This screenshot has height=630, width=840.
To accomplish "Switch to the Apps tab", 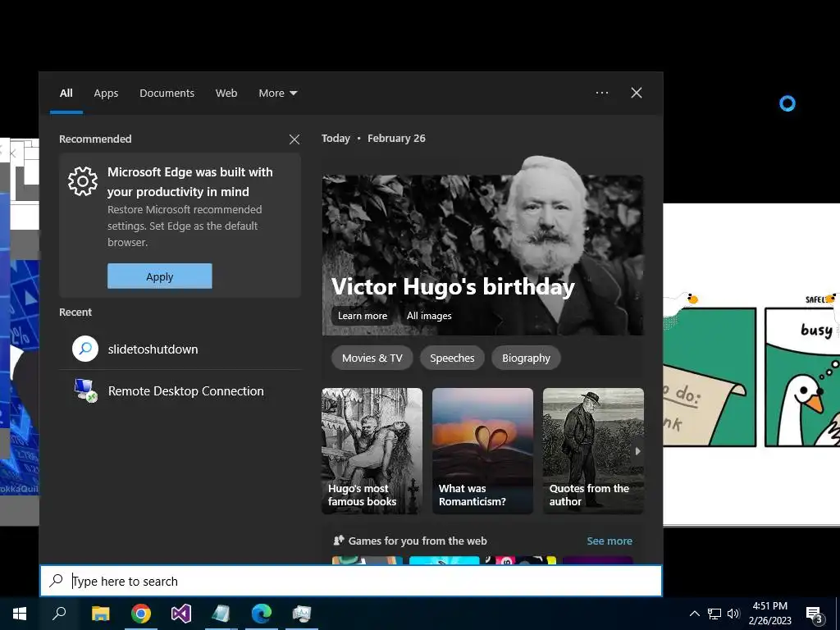I will (x=106, y=94).
